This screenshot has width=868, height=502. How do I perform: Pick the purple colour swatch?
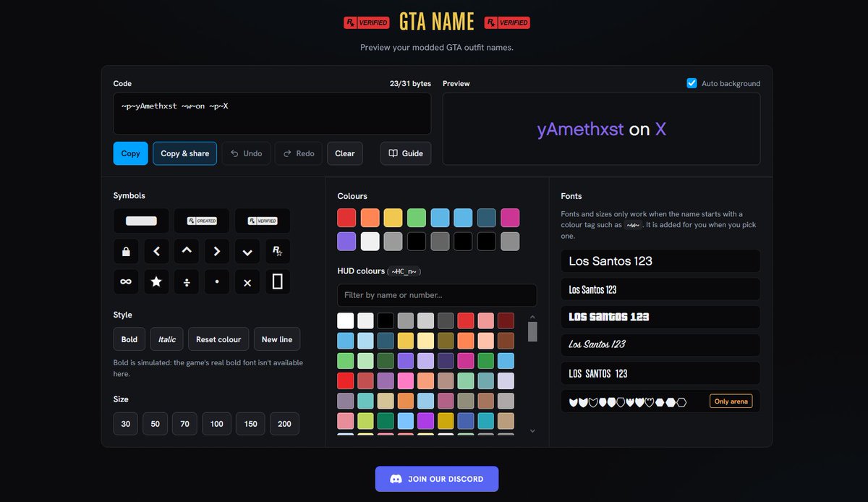(346, 242)
